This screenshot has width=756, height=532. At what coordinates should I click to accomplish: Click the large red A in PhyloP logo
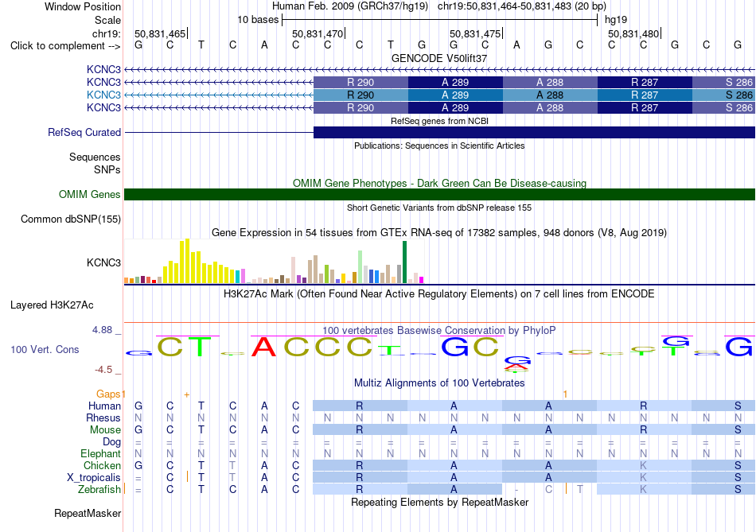click(x=264, y=347)
